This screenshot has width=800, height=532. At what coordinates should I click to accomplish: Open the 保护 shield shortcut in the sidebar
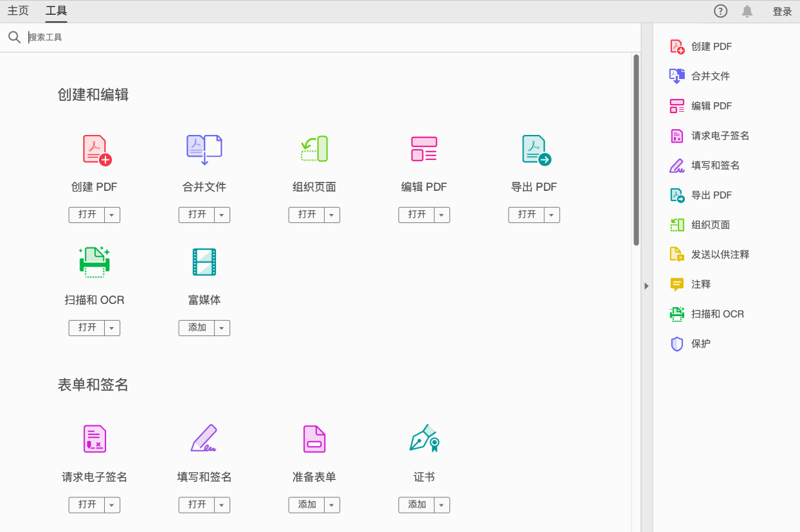pyautogui.click(x=690, y=344)
